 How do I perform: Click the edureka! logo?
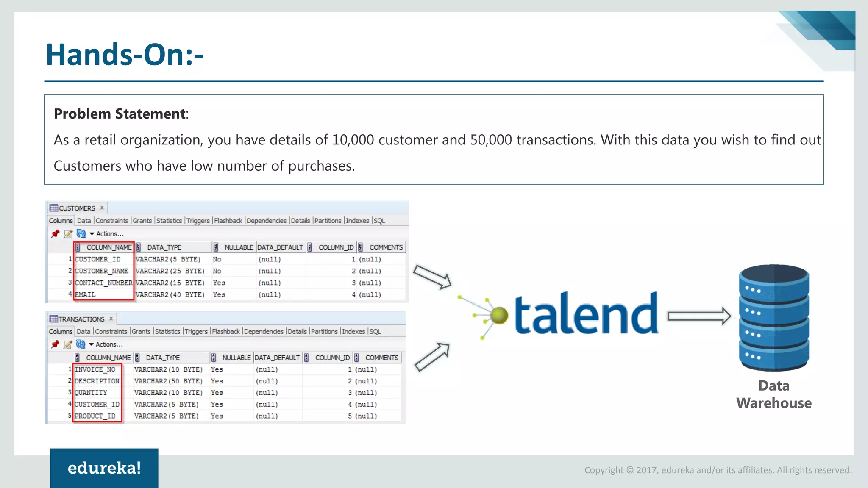coord(104,468)
